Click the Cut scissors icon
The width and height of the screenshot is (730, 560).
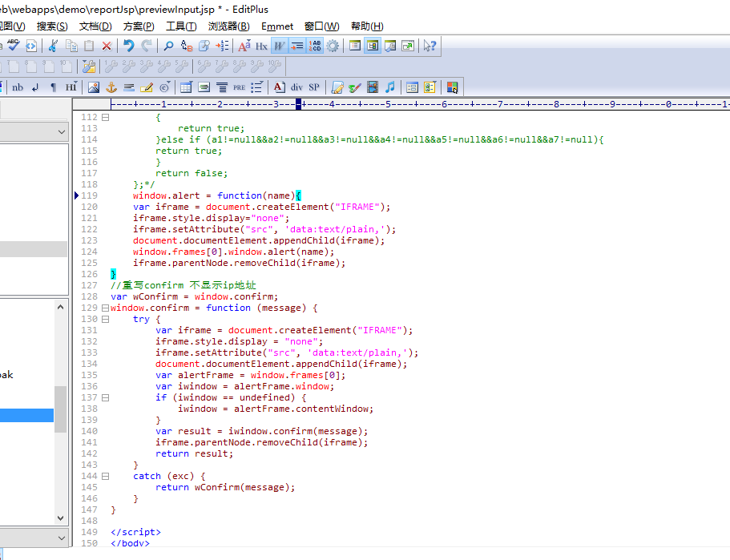pyautogui.click(x=53, y=46)
